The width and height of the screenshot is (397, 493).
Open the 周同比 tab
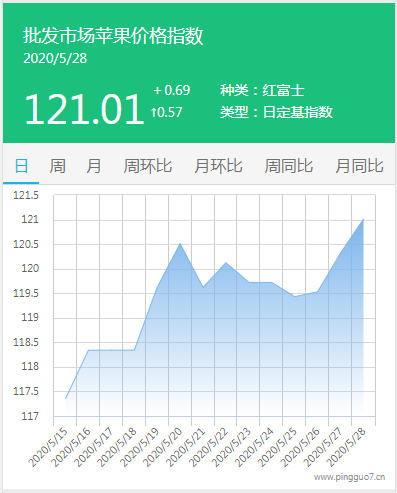[x=289, y=166]
